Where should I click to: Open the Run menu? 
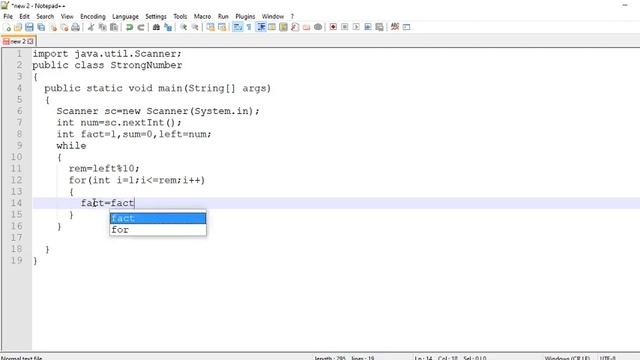coord(223,16)
